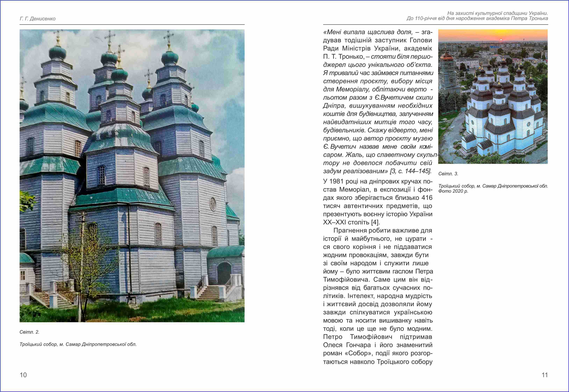This screenshot has width=569, height=392.
Task: Click author name 'Г. Г. Денисенко' header
Action: tap(38, 19)
